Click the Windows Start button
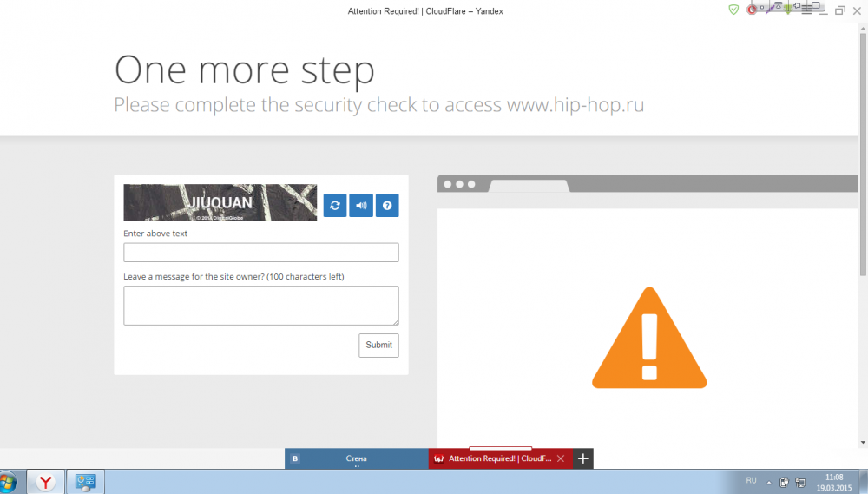 (8, 482)
